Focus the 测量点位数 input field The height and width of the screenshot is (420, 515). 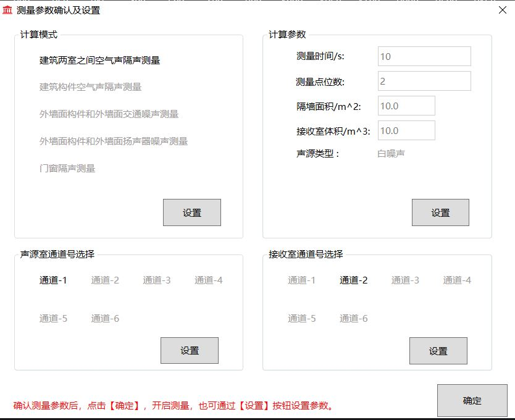click(424, 81)
